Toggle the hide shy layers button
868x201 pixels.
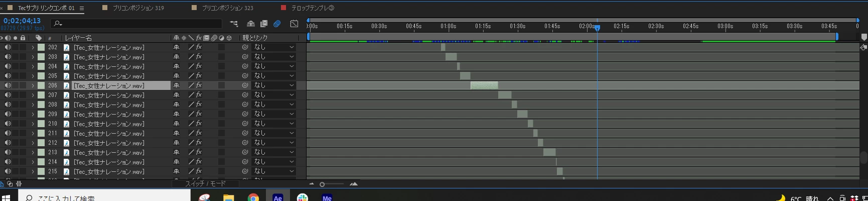click(250, 24)
